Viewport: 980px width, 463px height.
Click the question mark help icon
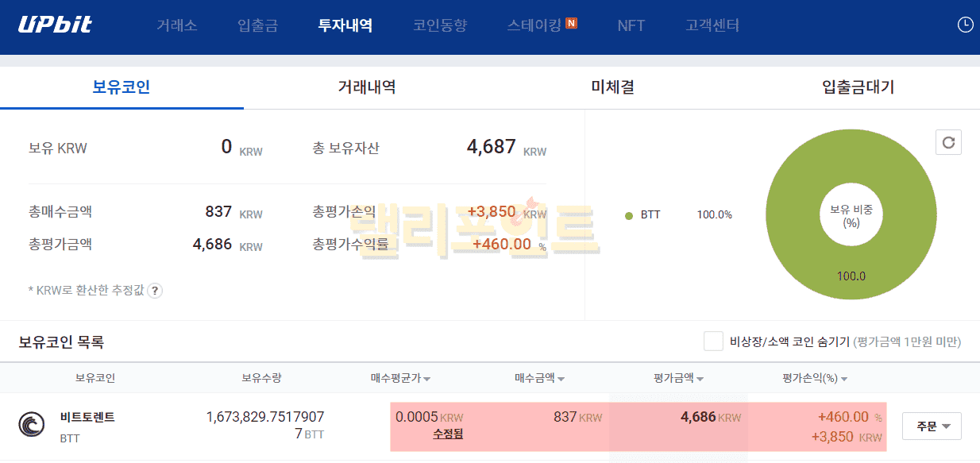pos(155,291)
